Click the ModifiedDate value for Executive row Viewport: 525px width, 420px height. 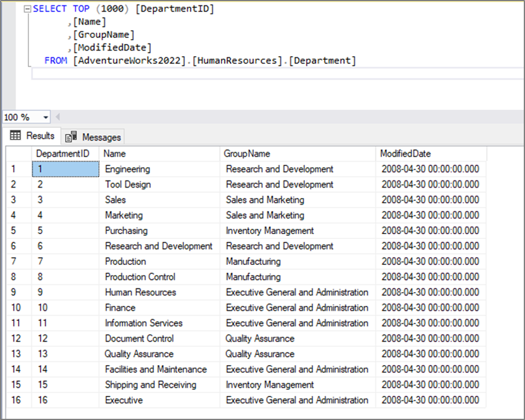point(431,400)
